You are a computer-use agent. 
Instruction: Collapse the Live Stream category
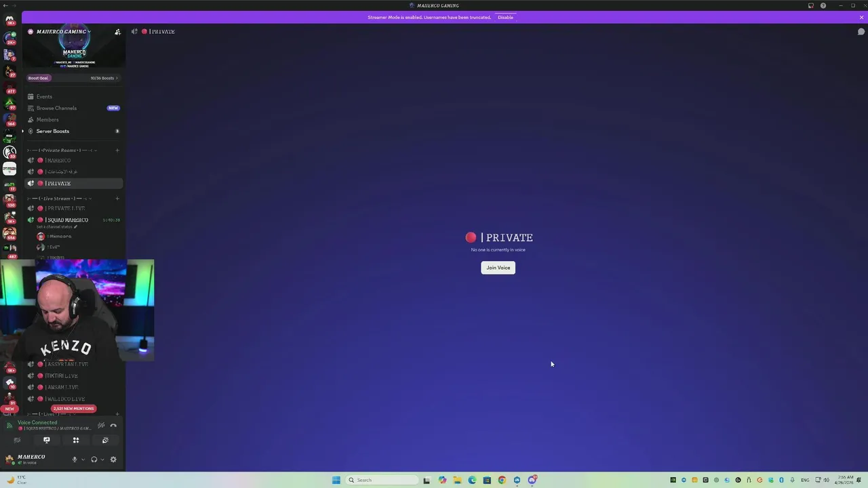click(x=60, y=199)
